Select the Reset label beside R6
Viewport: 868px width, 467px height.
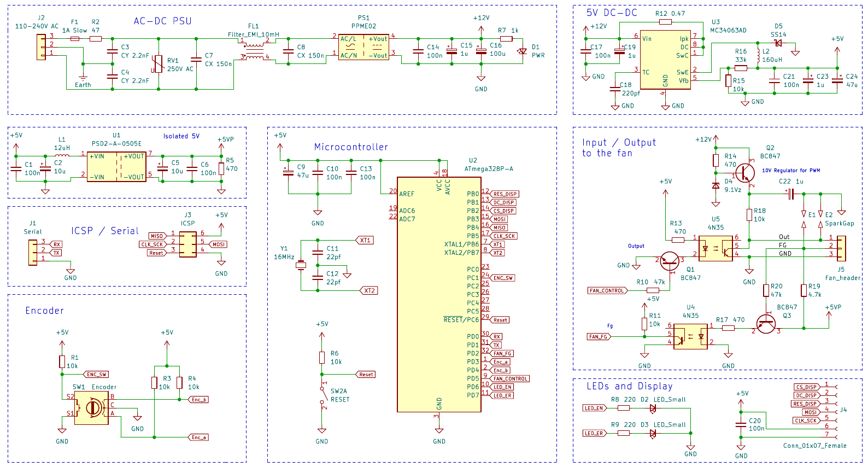click(365, 375)
